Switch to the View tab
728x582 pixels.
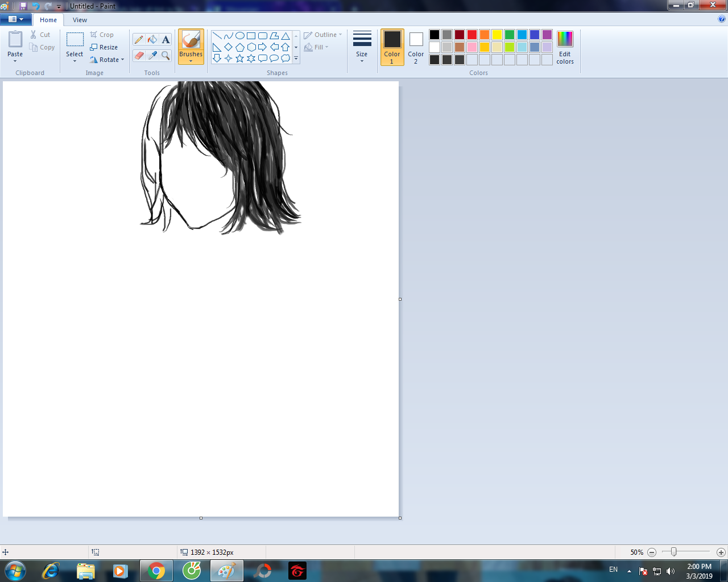tap(80, 20)
